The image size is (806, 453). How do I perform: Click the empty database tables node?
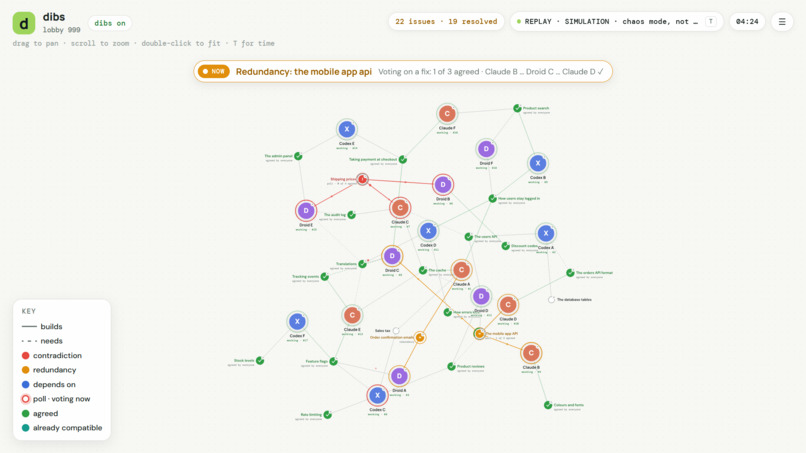(551, 299)
